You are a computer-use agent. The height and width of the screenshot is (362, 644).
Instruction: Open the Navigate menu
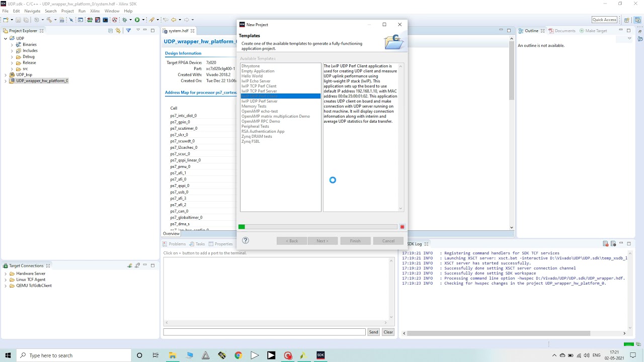coord(32,11)
